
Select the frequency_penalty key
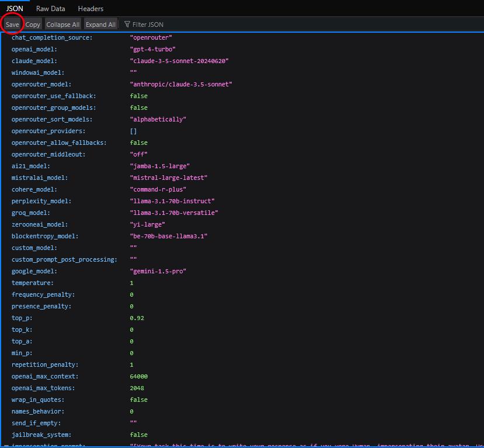(43, 295)
